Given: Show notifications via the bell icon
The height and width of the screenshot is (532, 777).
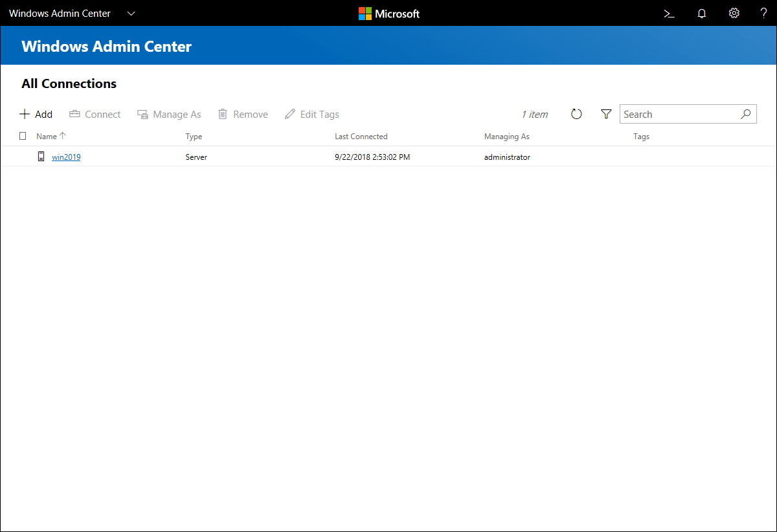Looking at the screenshot, I should pos(701,14).
